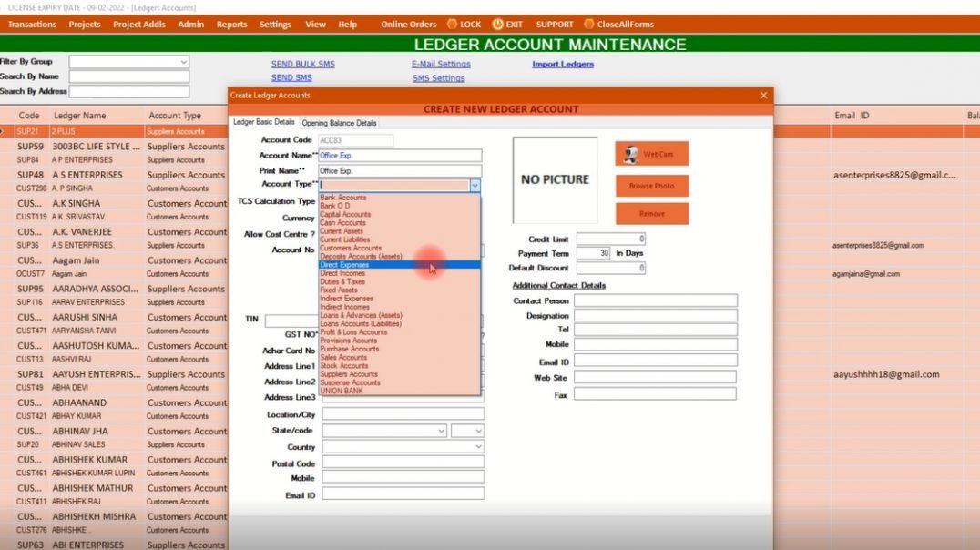This screenshot has width=980, height=550.
Task: Open the Country dropdown
Action: tap(477, 446)
